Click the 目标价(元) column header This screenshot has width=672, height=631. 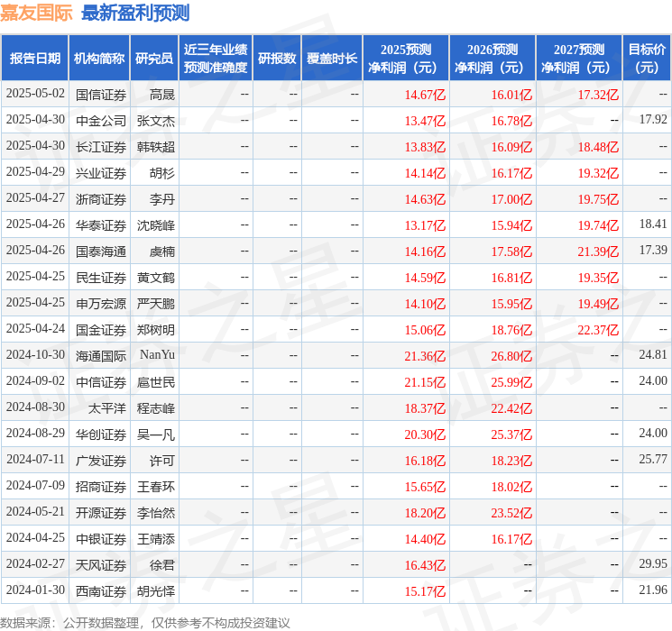pyautogui.click(x=647, y=59)
